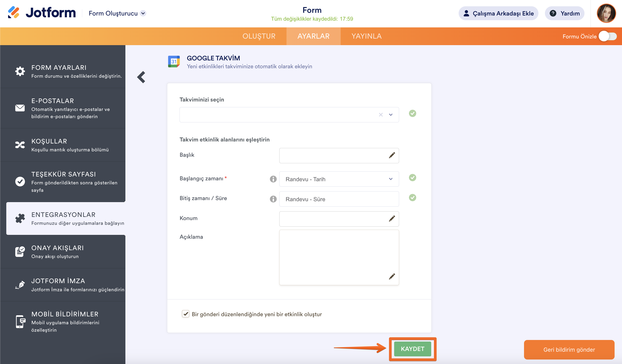Open KOŞULLAR in the sidebar
Screen dimensions: 622x364
63,145
